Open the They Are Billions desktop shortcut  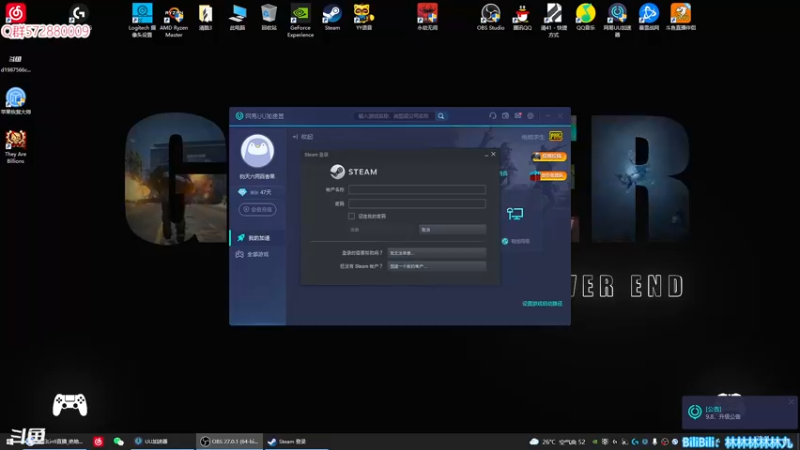coord(15,147)
